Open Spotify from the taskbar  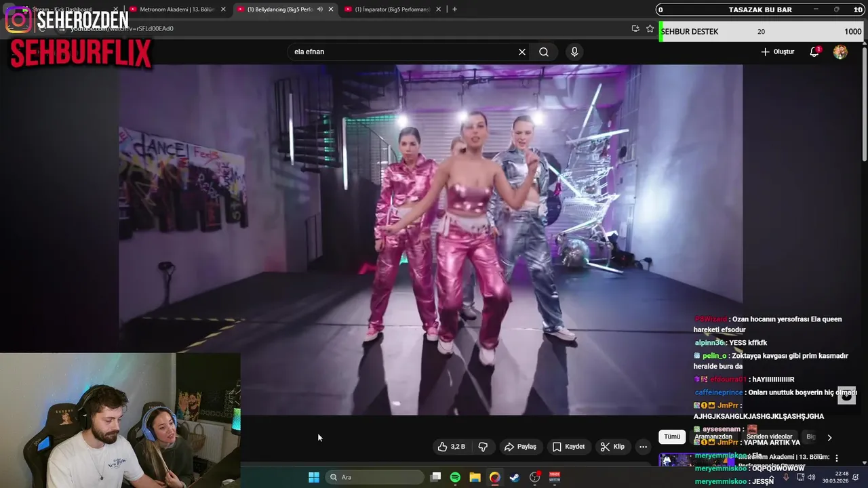(455, 477)
